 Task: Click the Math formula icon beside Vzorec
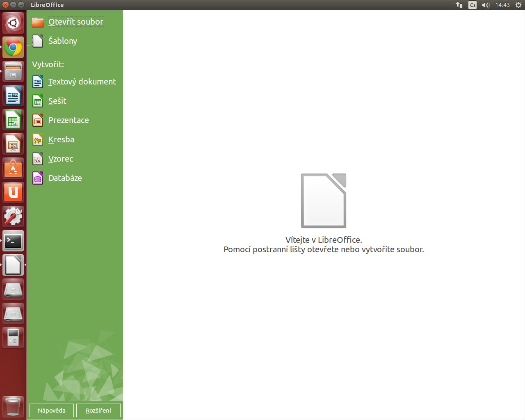pos(38,159)
